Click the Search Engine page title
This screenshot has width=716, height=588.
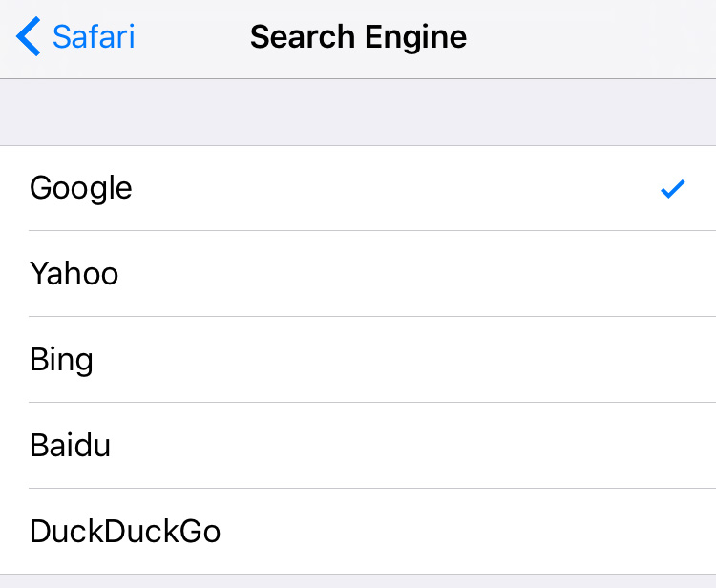click(x=358, y=37)
